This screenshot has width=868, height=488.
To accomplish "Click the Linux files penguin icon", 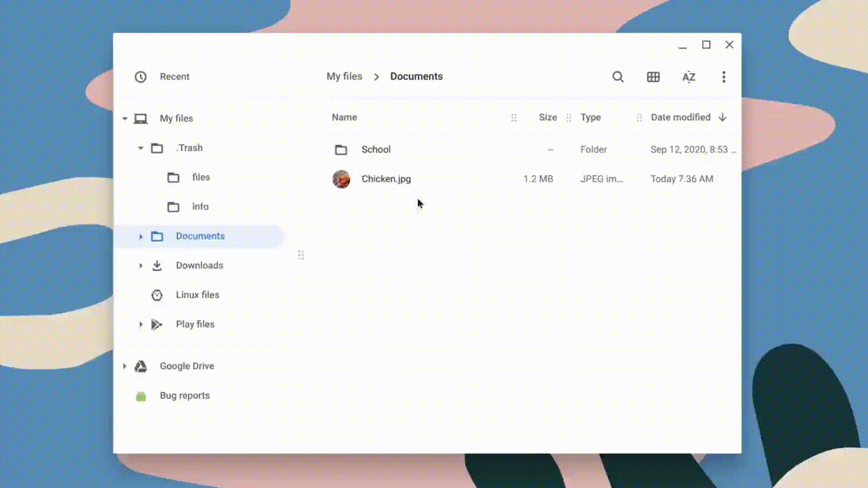I will pos(157,295).
